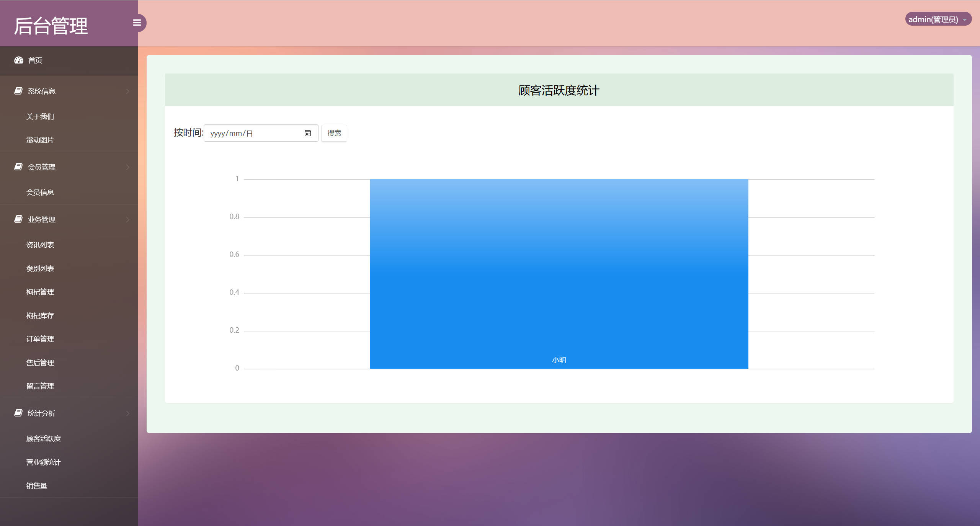980x526 pixels.
Task: Open the 会员信息 link
Action: pyautogui.click(x=41, y=192)
